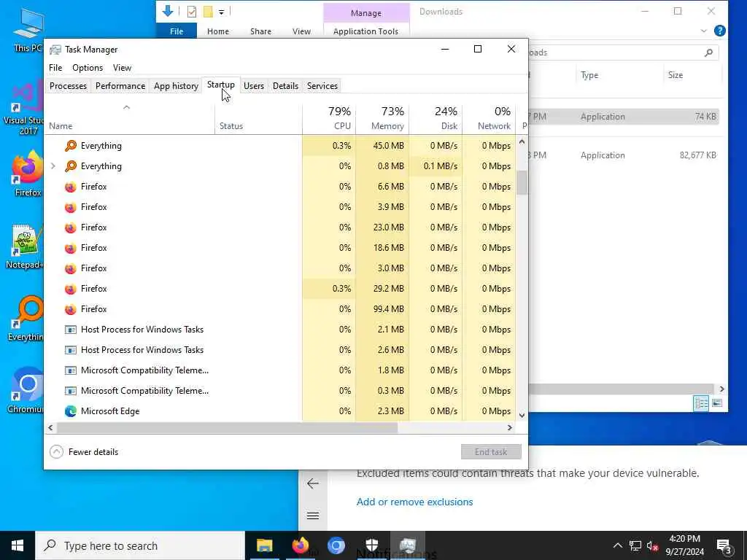The width and height of the screenshot is (747, 560).
Task: Click Manage contextual tab in File Explorer
Action: 366,13
